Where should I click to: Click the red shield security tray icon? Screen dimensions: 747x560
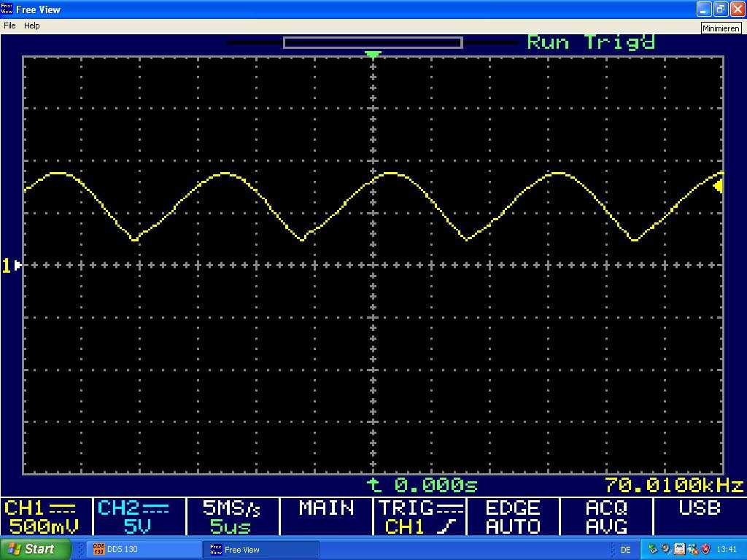click(705, 549)
